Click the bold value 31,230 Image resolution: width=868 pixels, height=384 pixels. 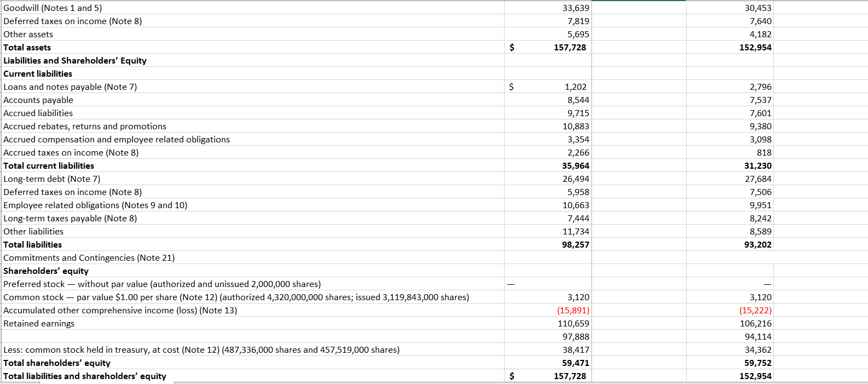click(730, 165)
